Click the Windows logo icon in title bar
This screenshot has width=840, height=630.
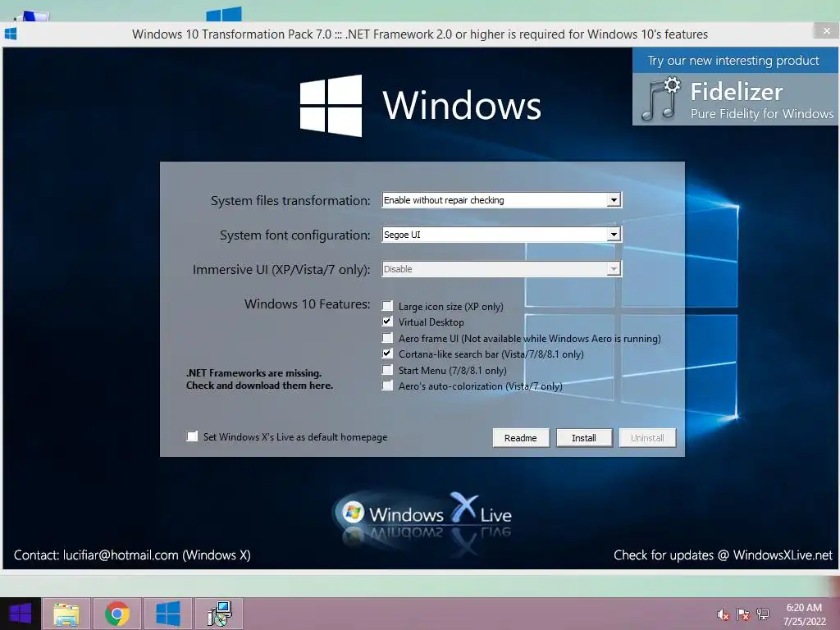tap(11, 34)
